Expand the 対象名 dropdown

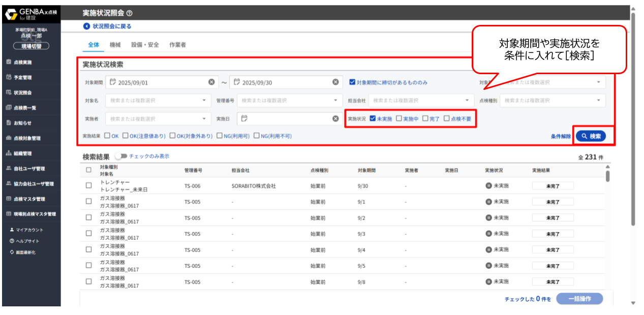(204, 101)
